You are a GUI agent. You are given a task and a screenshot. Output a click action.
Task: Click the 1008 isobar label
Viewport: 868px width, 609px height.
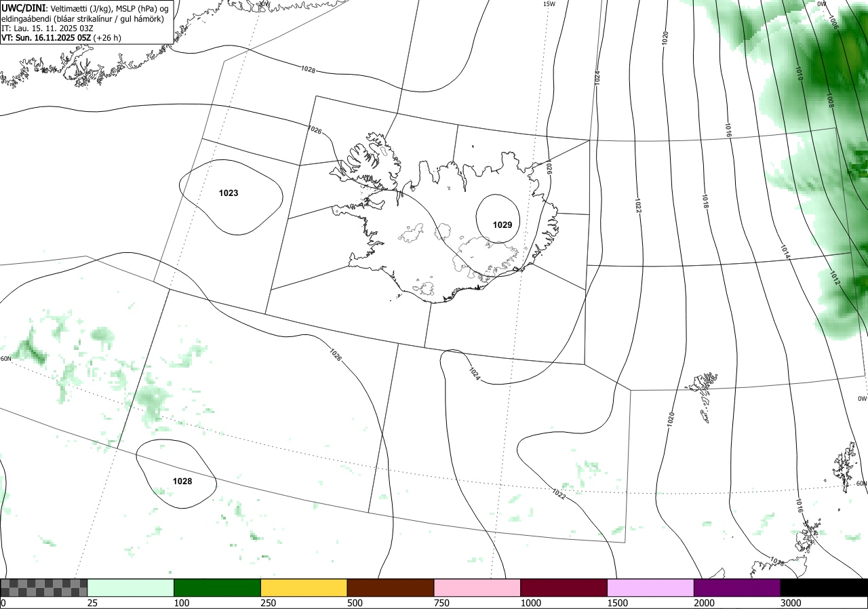[829, 102]
